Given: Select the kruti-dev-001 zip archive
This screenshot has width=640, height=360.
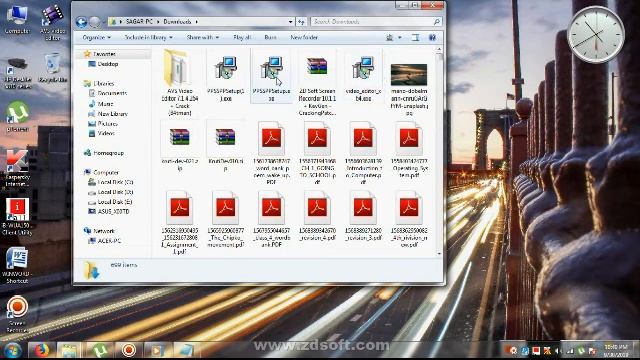Looking at the screenshot, I should [180, 147].
